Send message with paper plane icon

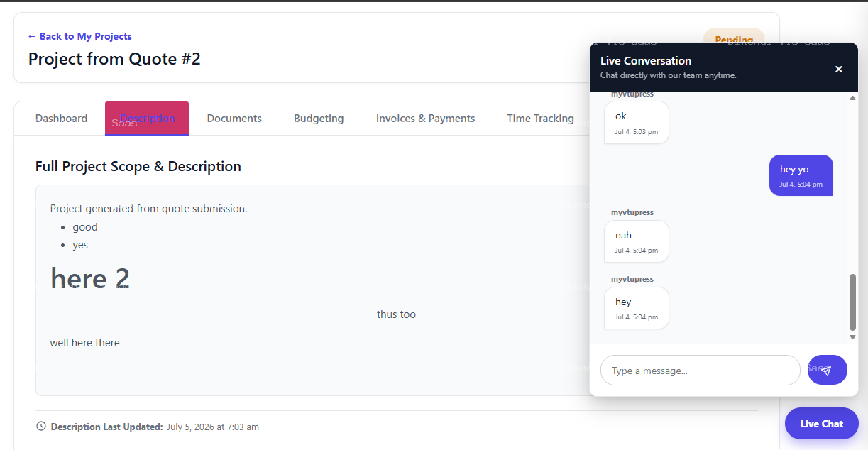827,370
